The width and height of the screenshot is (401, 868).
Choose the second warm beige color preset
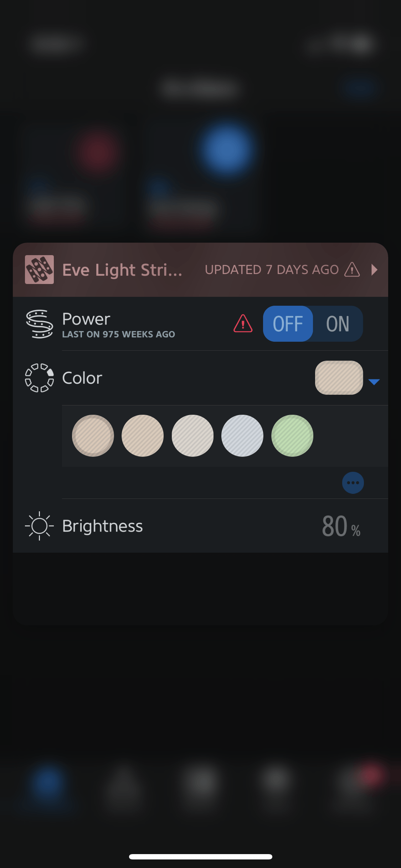(143, 436)
